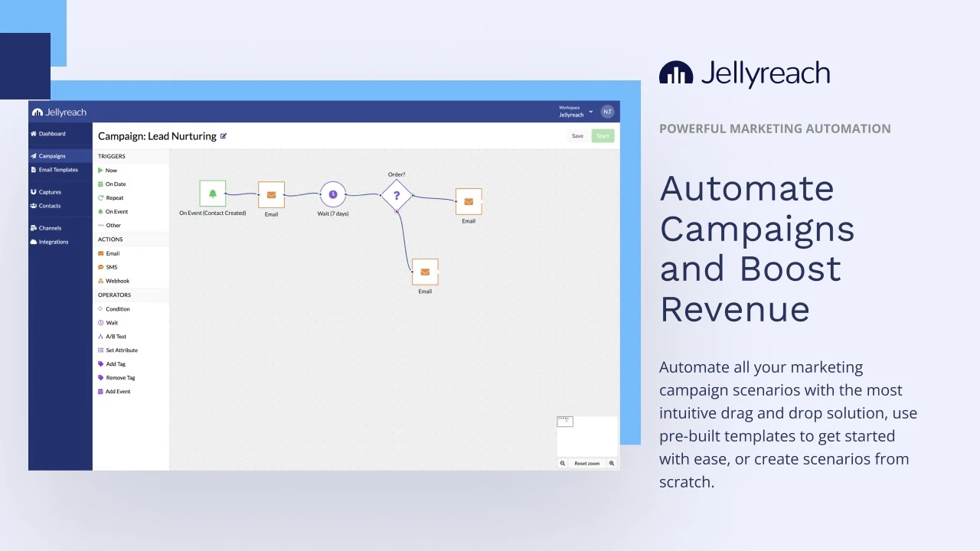Select the Email node right of Order?
Image resolution: width=980 pixels, height=551 pixels.
click(469, 202)
